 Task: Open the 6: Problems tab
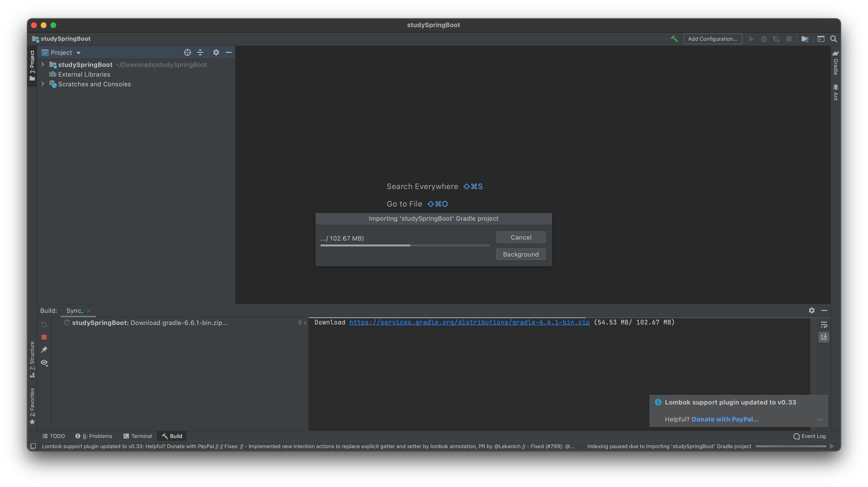coord(94,436)
